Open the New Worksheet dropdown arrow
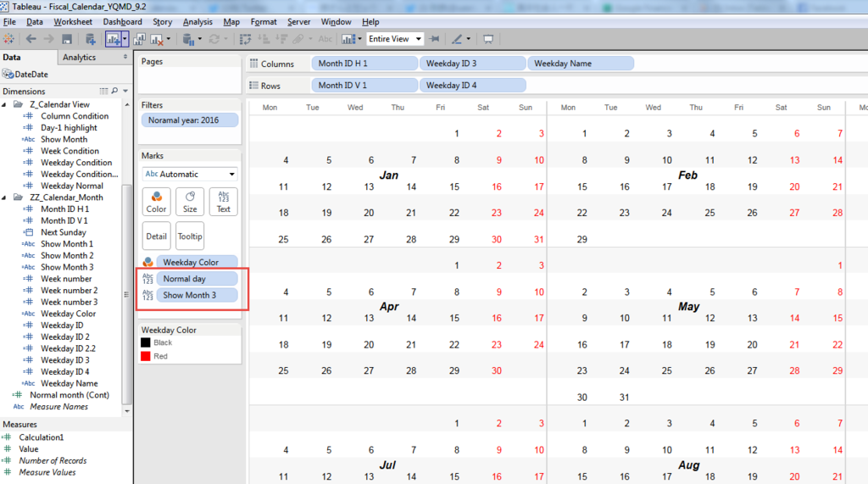This screenshot has width=868, height=484. coord(125,39)
